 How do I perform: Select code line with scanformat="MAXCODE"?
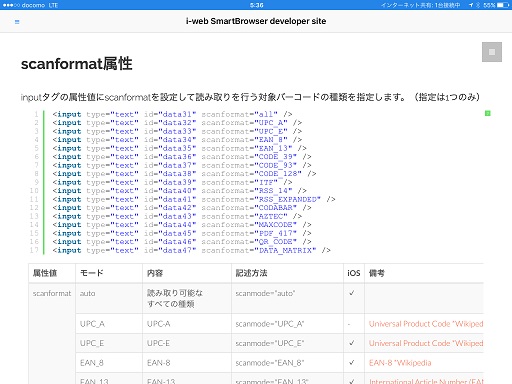pos(182,225)
